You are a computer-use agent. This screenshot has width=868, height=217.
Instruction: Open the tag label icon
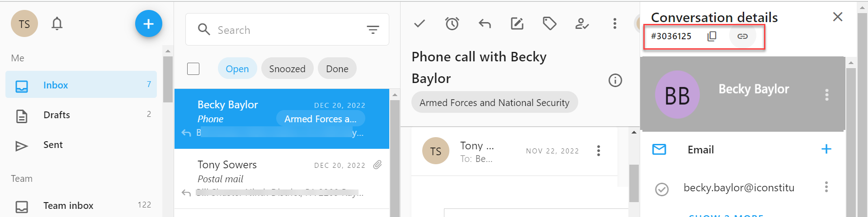(549, 23)
